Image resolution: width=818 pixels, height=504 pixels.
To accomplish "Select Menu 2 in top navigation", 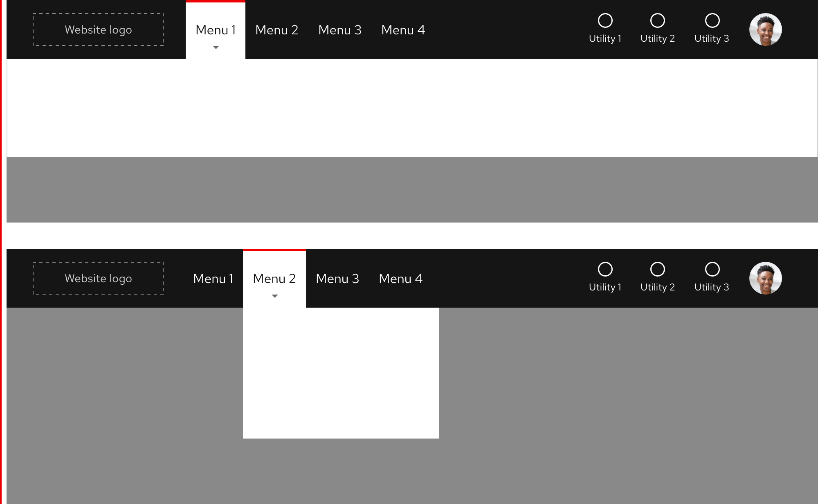I will [x=276, y=30].
